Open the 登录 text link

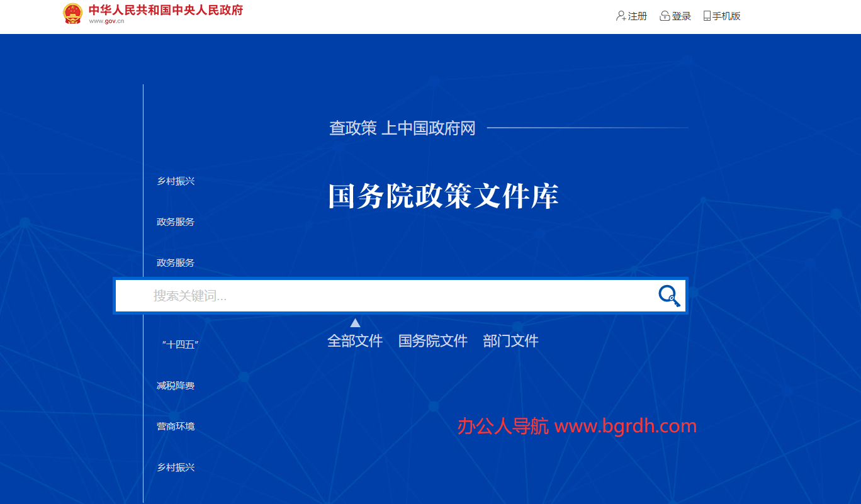[682, 16]
